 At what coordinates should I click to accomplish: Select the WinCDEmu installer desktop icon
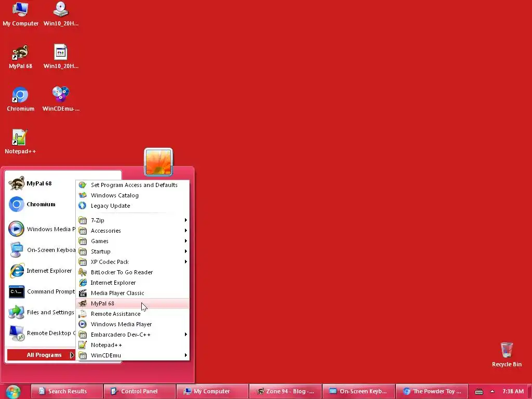coord(61,99)
